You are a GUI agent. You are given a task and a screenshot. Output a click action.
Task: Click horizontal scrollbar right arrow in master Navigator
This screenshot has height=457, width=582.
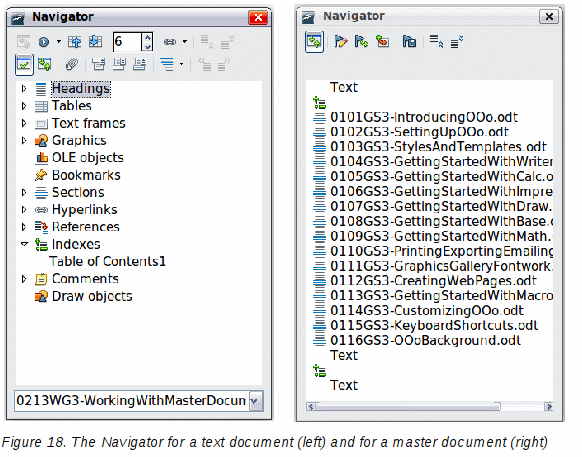click(x=549, y=407)
